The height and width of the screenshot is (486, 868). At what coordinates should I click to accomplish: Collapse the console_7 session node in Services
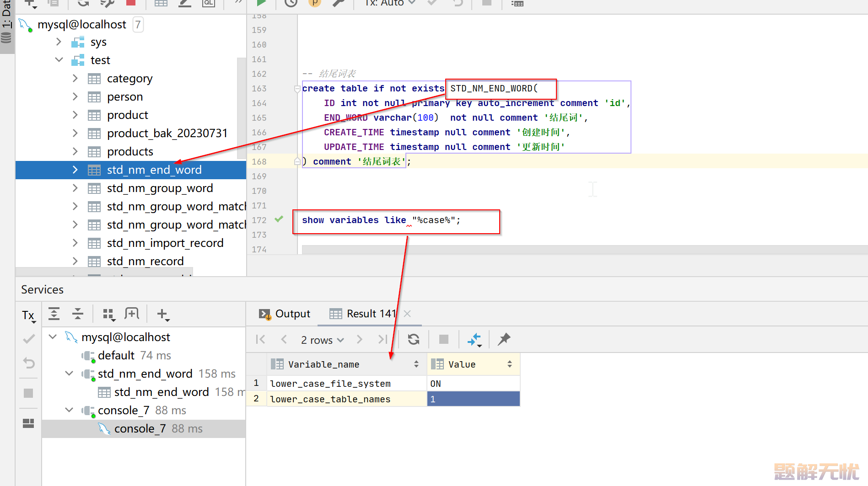[69, 410]
